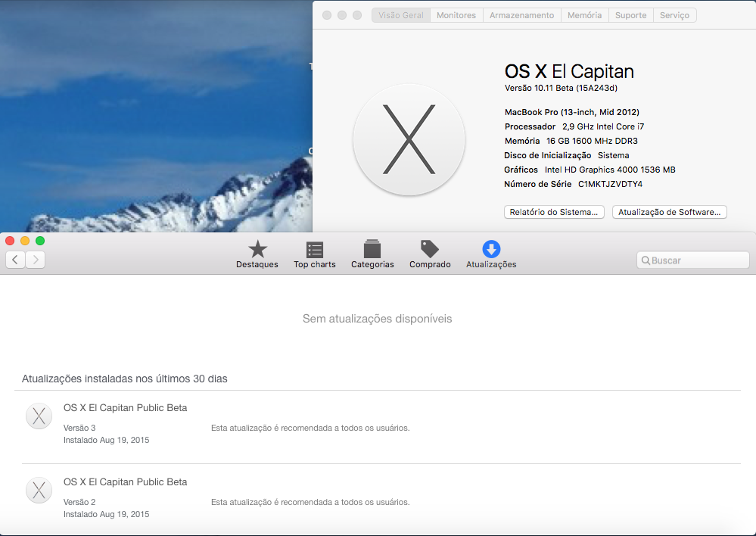Click the Disco de Inicialização Sistema line
This screenshot has height=536, width=756.
(x=567, y=155)
